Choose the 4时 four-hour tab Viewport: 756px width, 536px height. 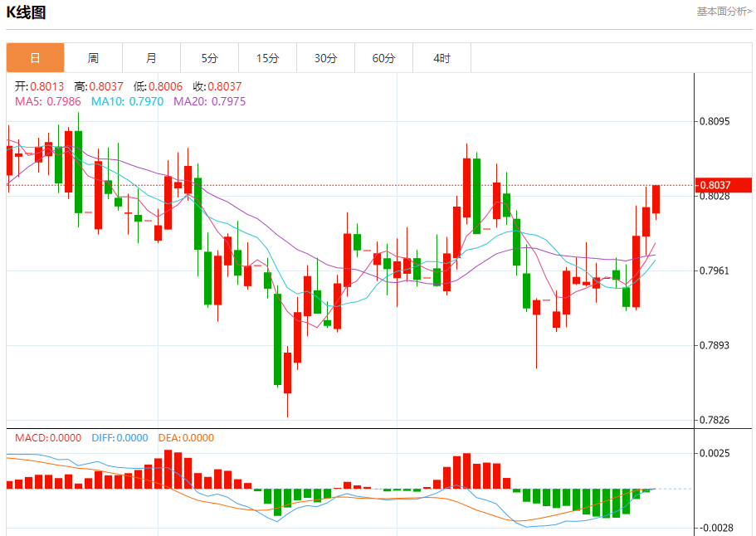pyautogui.click(x=441, y=58)
